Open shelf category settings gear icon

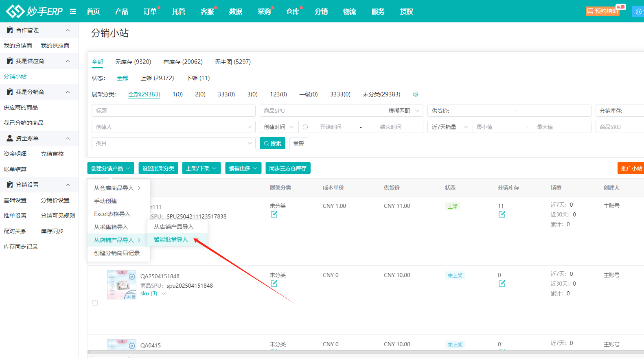pos(416,94)
